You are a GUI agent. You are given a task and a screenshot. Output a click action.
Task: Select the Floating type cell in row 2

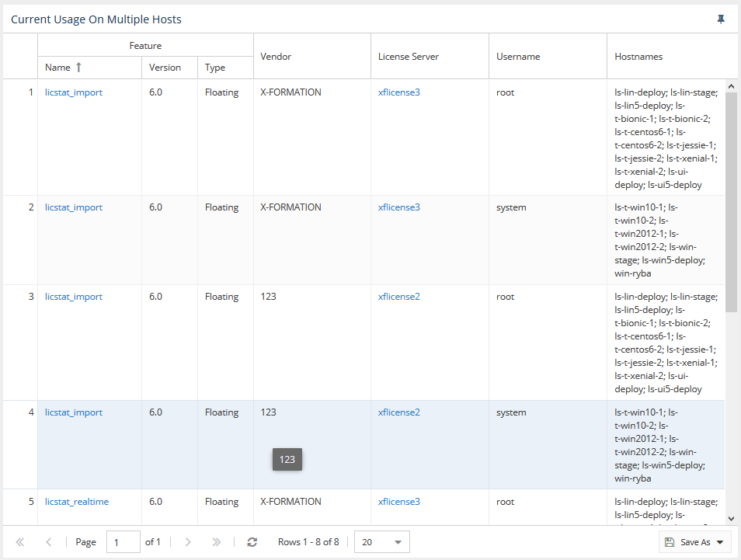coord(225,240)
